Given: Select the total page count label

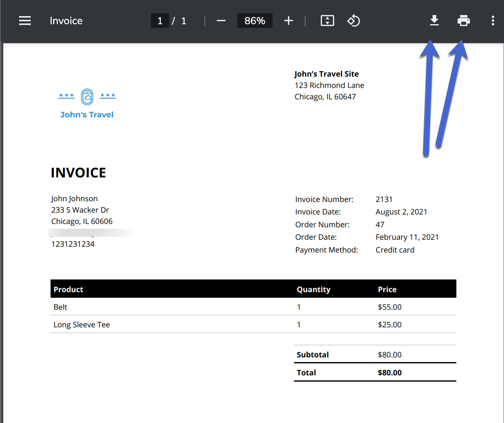Looking at the screenshot, I should click(x=184, y=21).
